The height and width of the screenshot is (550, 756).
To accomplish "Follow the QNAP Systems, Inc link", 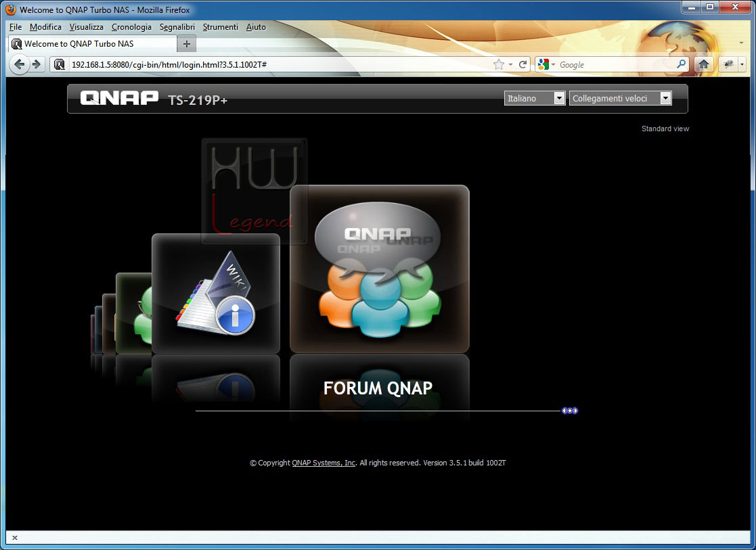I will coord(324,463).
